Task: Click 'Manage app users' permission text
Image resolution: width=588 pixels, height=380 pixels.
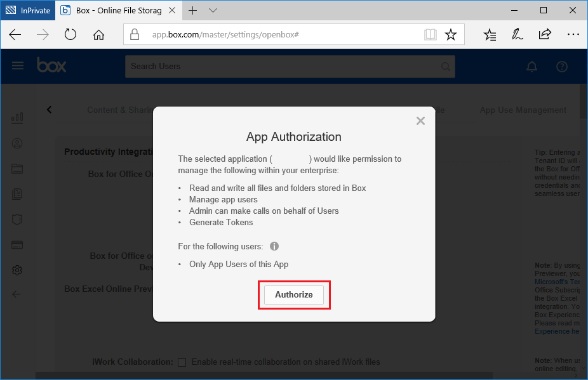Action: [223, 199]
